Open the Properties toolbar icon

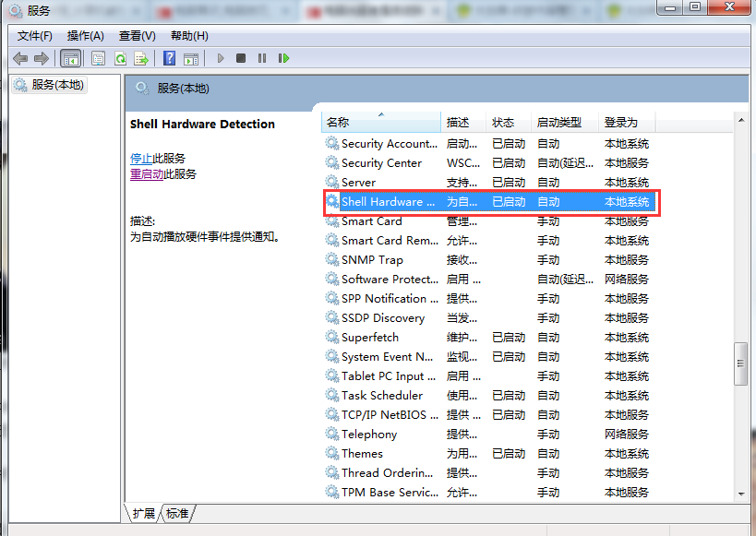99,59
